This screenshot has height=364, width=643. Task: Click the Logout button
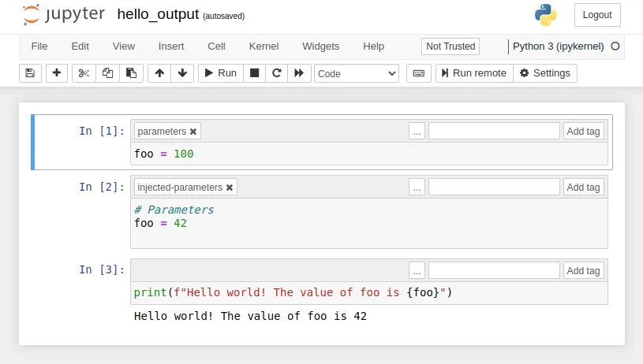point(597,15)
